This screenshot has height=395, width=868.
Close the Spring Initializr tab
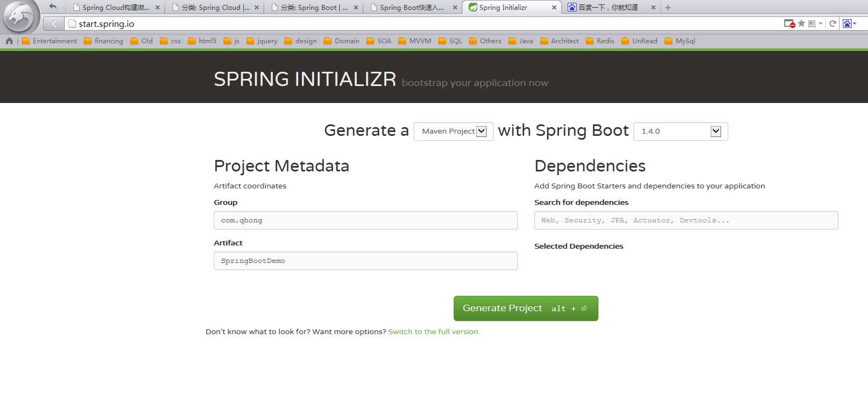(554, 8)
